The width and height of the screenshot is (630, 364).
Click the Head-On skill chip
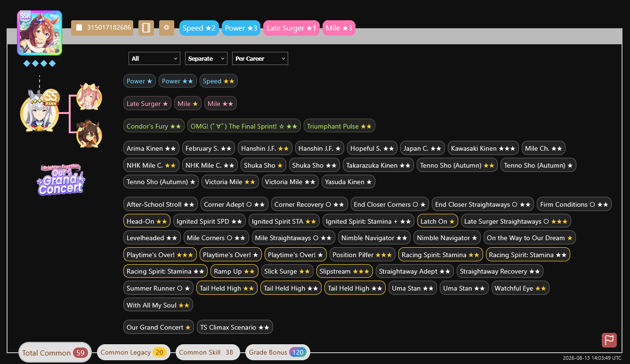147,221
